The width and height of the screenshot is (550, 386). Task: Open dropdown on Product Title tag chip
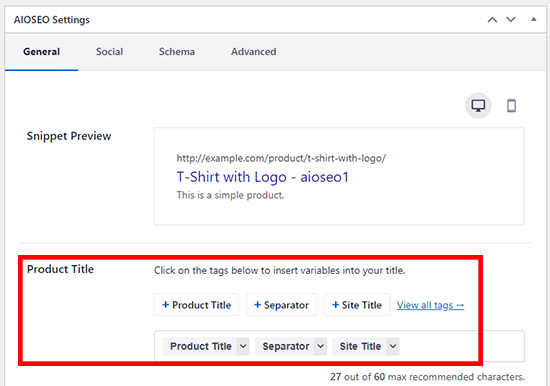coord(243,346)
